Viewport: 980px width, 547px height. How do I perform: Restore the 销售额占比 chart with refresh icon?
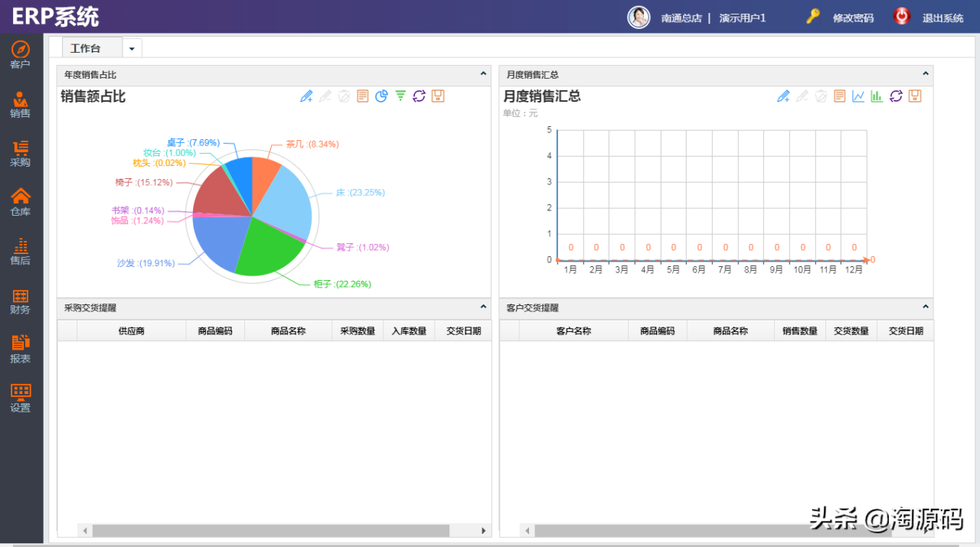pos(419,96)
